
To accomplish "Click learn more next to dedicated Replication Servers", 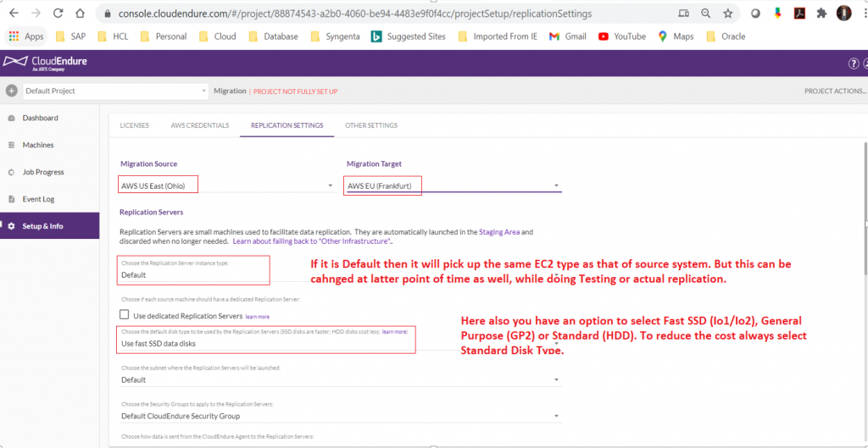I will (258, 317).
